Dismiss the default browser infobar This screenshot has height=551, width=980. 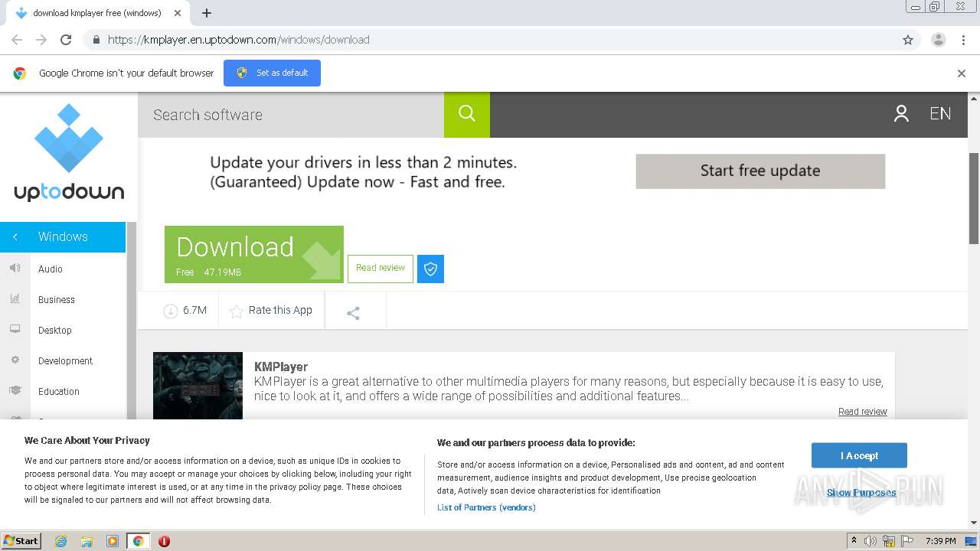[x=962, y=73]
